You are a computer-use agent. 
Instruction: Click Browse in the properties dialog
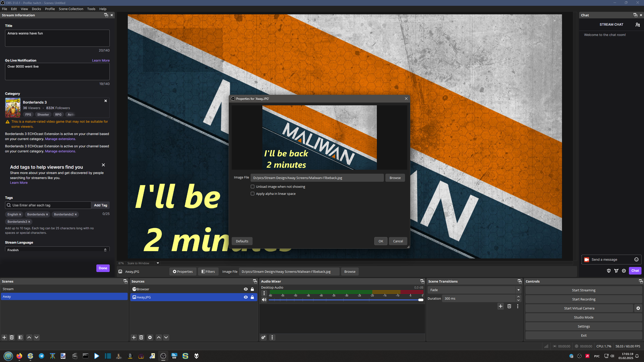[395, 178]
